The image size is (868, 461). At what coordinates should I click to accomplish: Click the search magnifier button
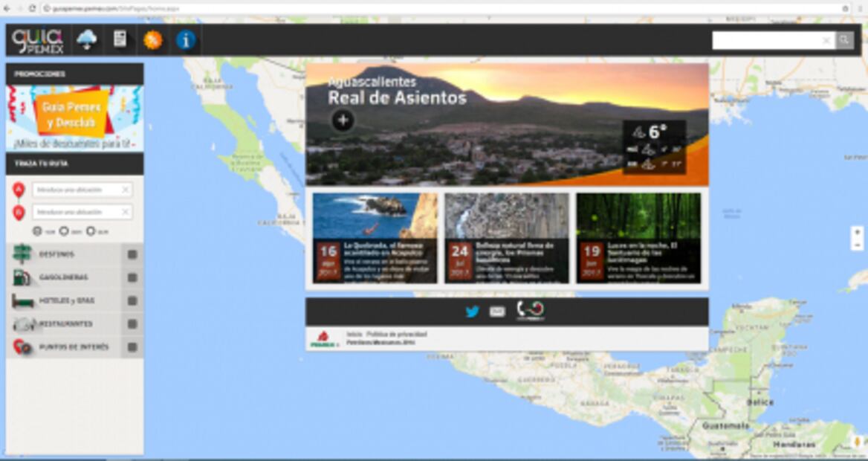coord(844,40)
